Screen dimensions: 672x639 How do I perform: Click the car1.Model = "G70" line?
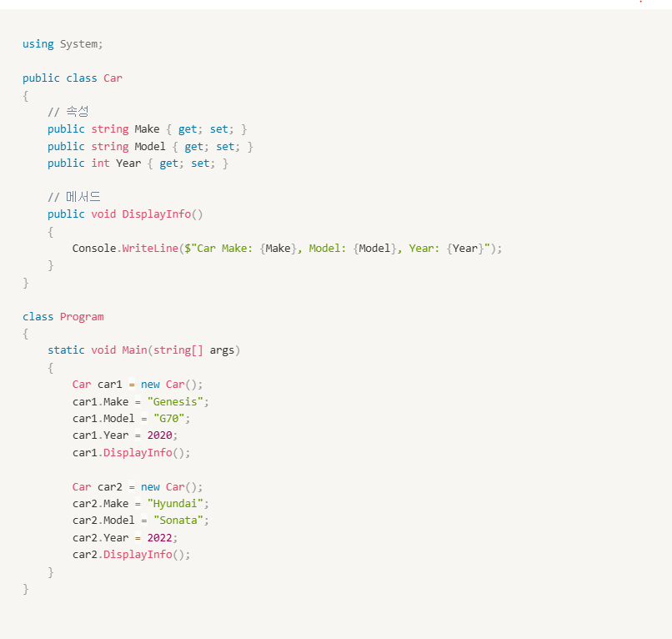tap(131, 419)
